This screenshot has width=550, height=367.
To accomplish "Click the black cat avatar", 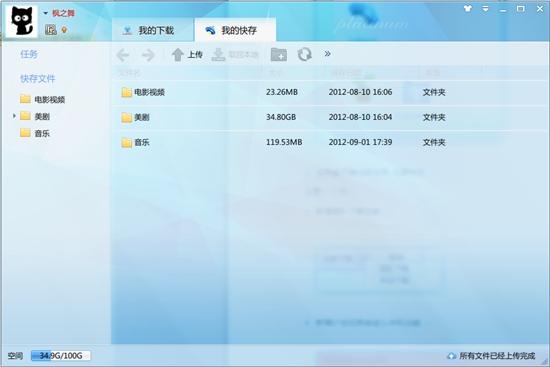I will coord(22,21).
